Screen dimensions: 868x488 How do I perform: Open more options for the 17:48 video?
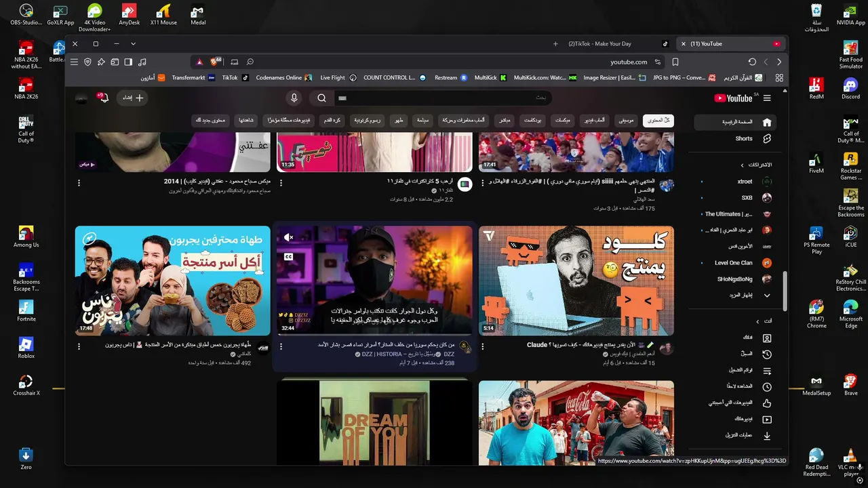[x=79, y=346]
